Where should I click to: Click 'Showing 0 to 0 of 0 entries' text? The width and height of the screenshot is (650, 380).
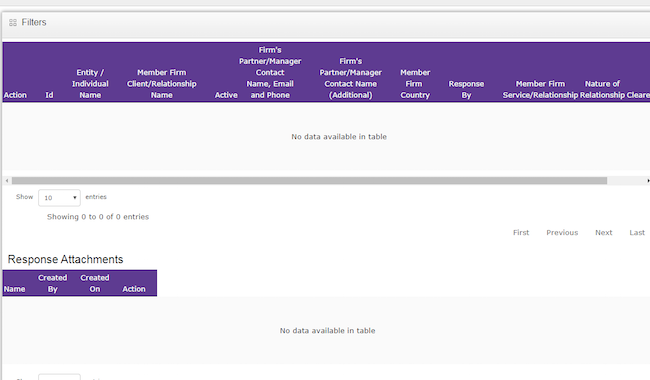tap(98, 217)
